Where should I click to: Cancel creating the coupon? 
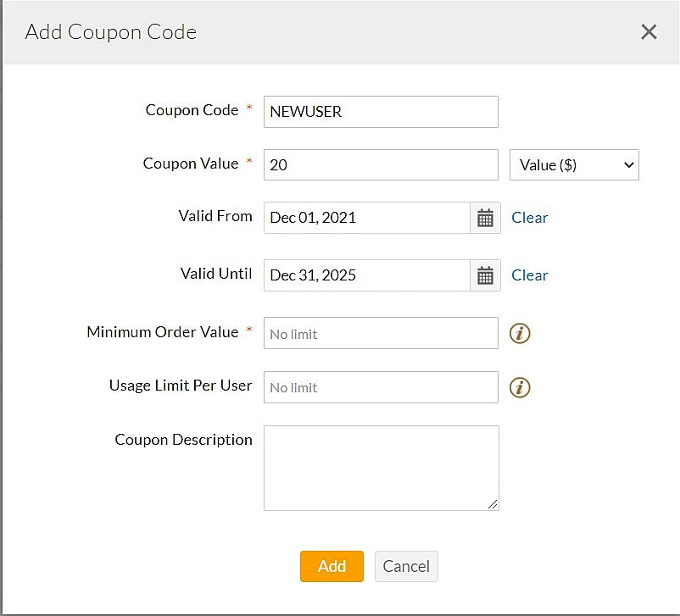[406, 566]
